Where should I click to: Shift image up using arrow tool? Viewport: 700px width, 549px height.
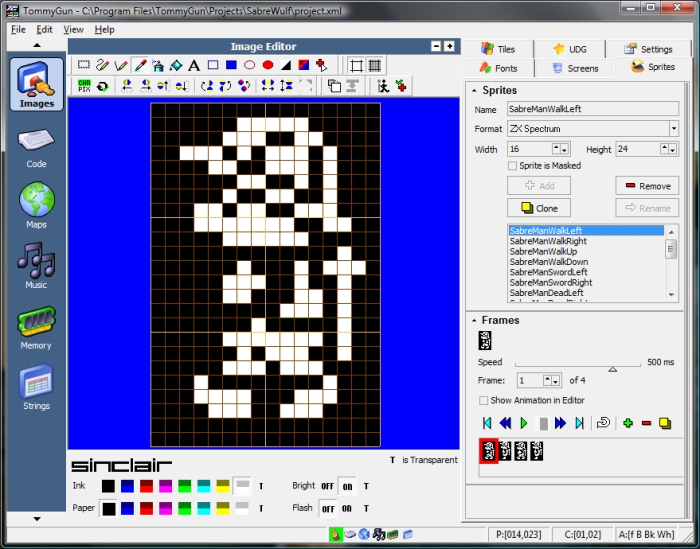point(163,86)
